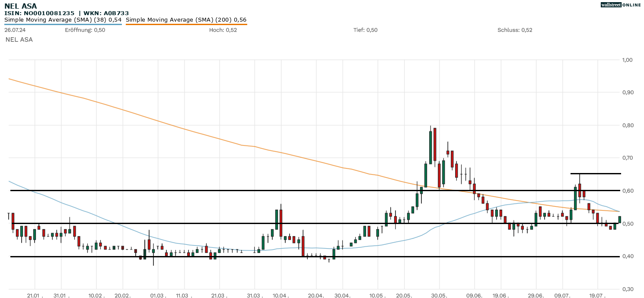Click the wallstreet ONLINE logo
This screenshot has height=298, width=644.
[621, 5]
